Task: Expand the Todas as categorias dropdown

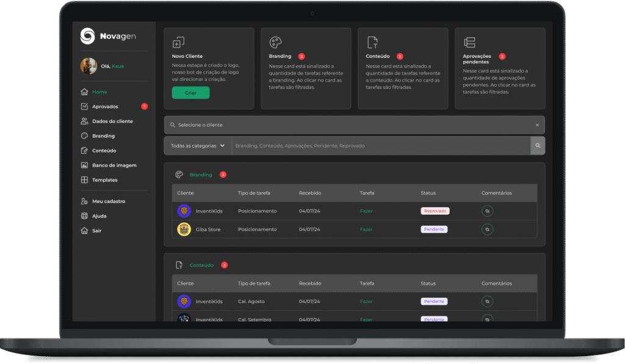Action: (198, 146)
